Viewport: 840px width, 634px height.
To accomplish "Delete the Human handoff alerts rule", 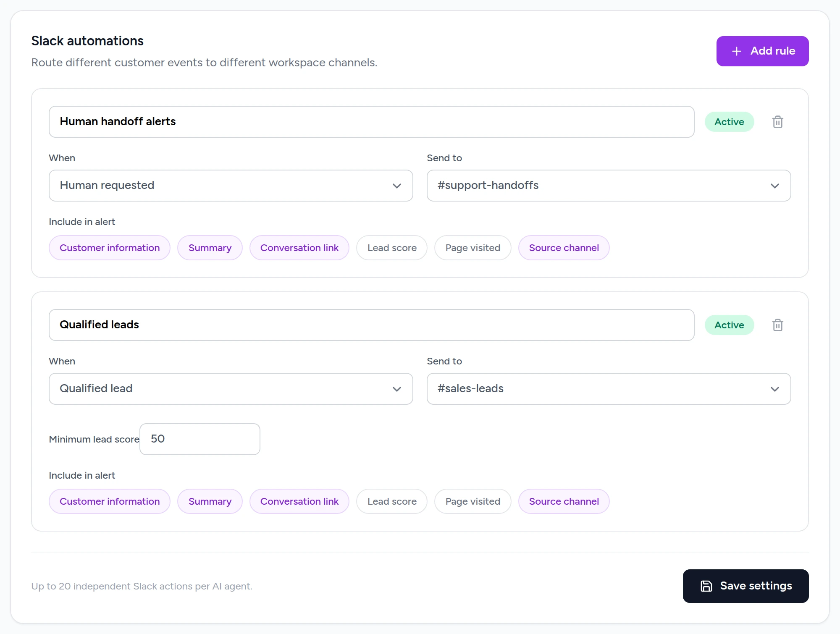I will pyautogui.click(x=777, y=122).
